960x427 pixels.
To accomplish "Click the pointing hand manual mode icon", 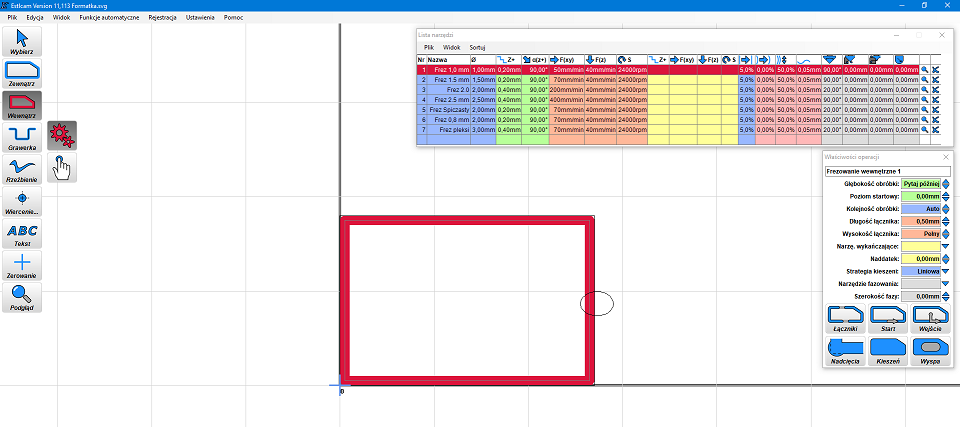I will (x=62, y=167).
